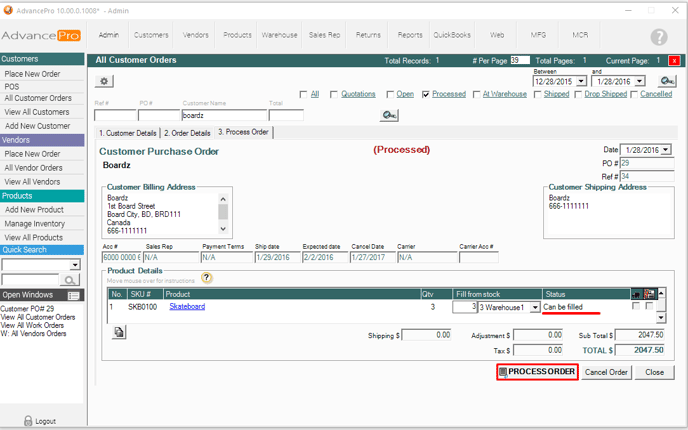
Task: Close the All Customer Orders panel (red x)
Action: pyautogui.click(x=674, y=61)
